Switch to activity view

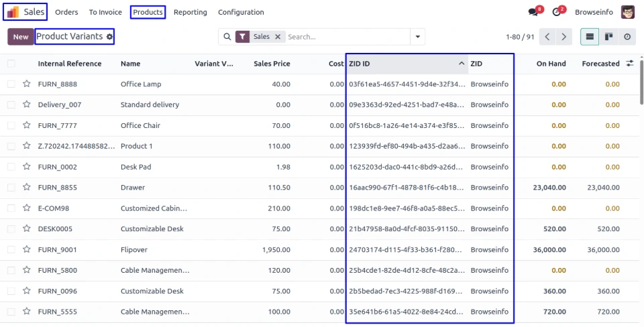click(627, 37)
